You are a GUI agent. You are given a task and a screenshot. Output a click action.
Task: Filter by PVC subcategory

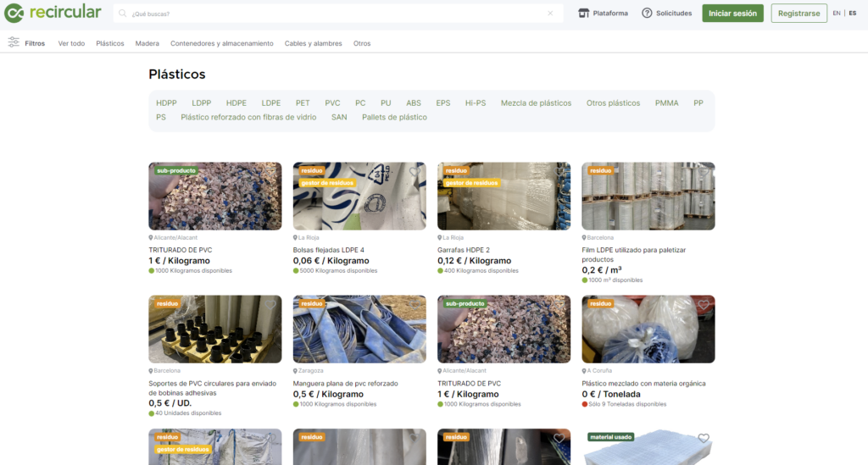click(x=332, y=102)
